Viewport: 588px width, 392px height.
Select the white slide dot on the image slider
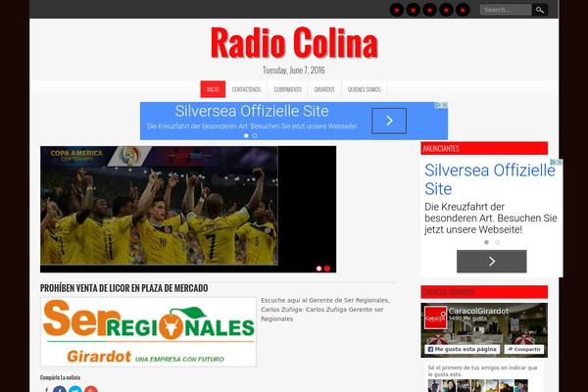[x=318, y=269]
